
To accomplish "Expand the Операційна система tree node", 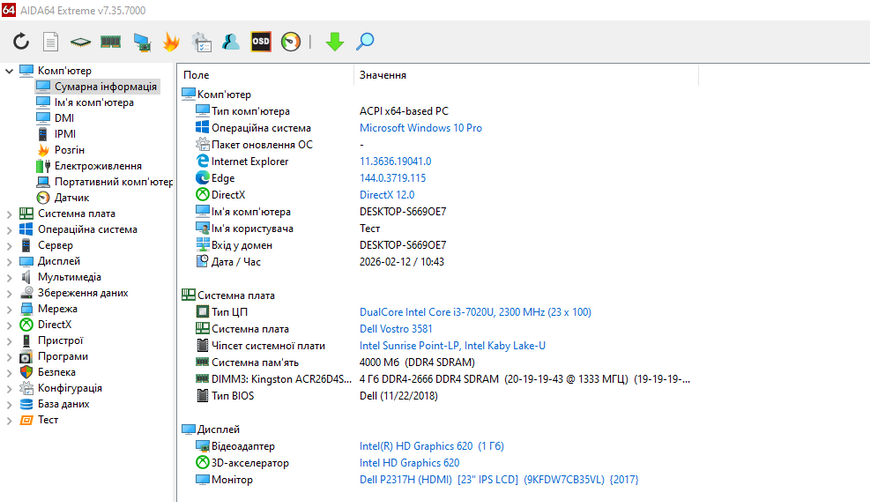I will click(x=9, y=230).
